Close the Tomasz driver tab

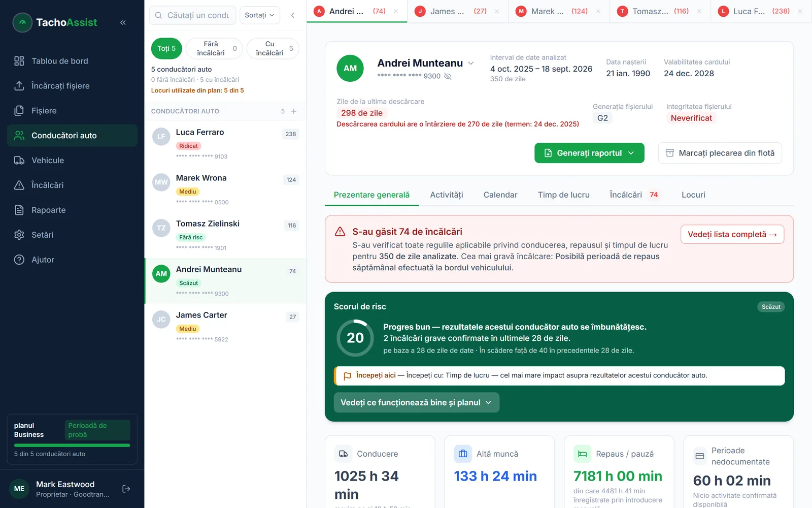[699, 11]
